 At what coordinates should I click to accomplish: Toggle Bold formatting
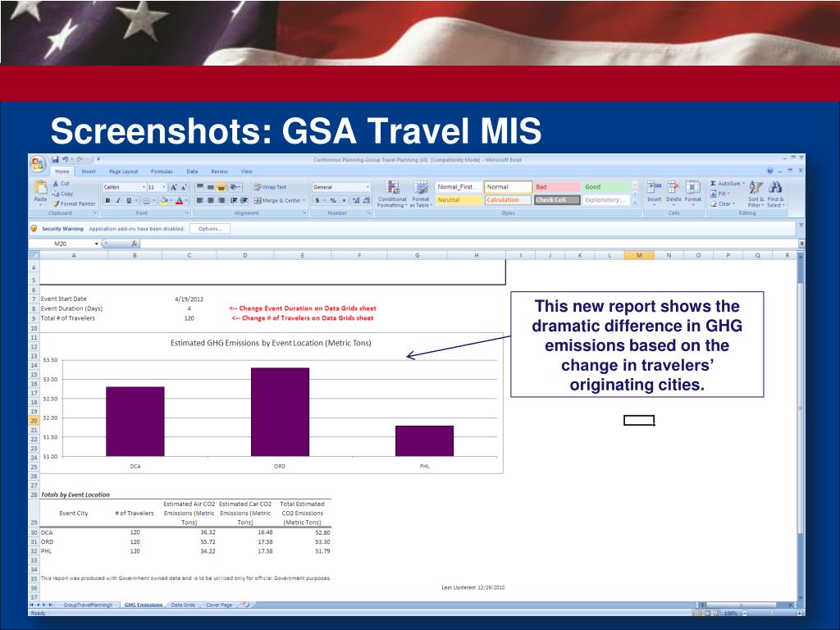pos(107,200)
